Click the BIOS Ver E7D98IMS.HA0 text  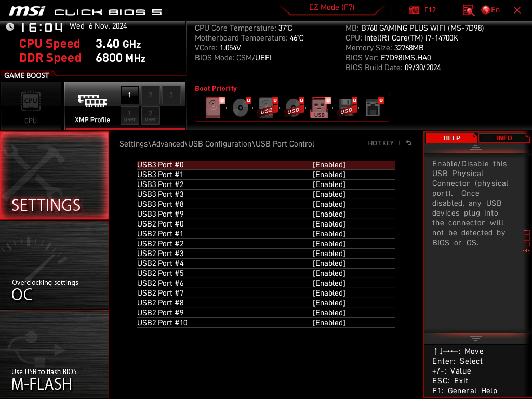tap(388, 58)
